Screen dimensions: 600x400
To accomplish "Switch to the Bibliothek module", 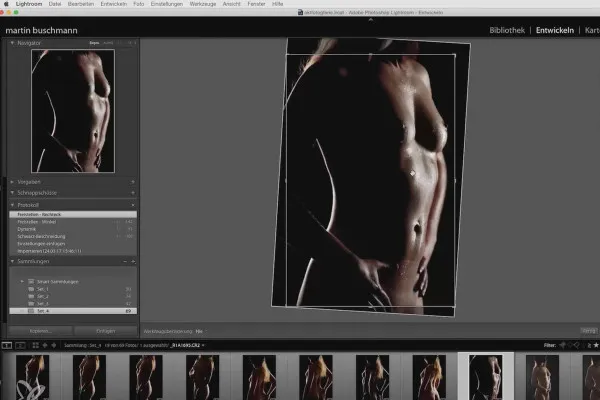I will 507,30.
